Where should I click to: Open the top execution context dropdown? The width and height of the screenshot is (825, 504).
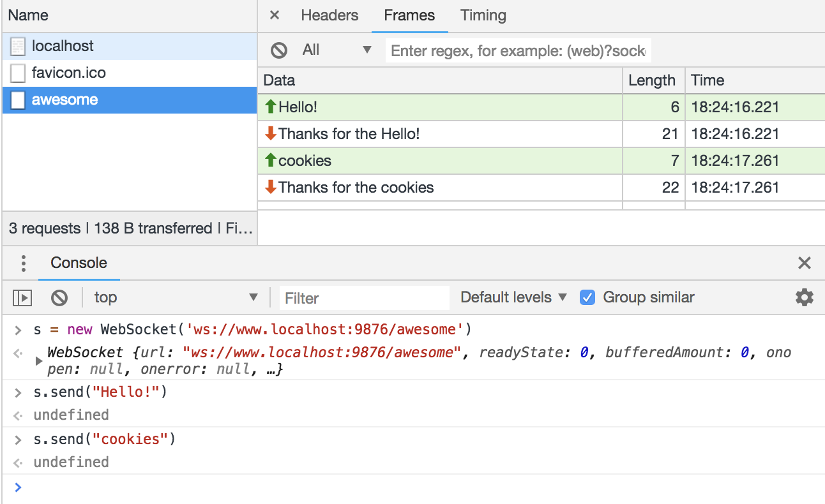point(176,297)
